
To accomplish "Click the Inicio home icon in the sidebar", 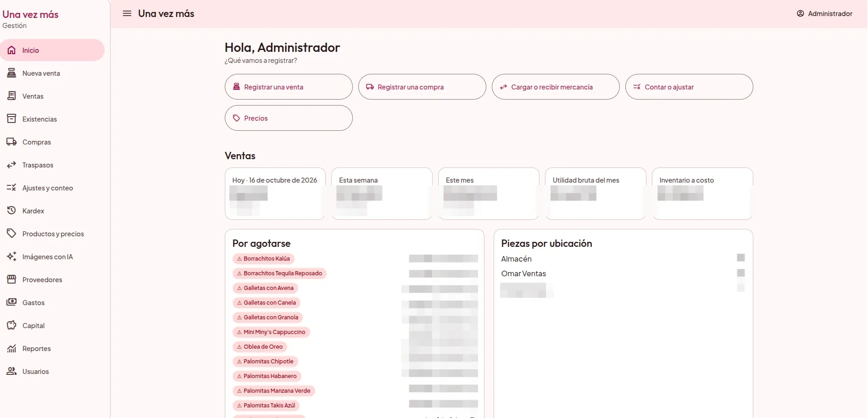I will [11, 50].
